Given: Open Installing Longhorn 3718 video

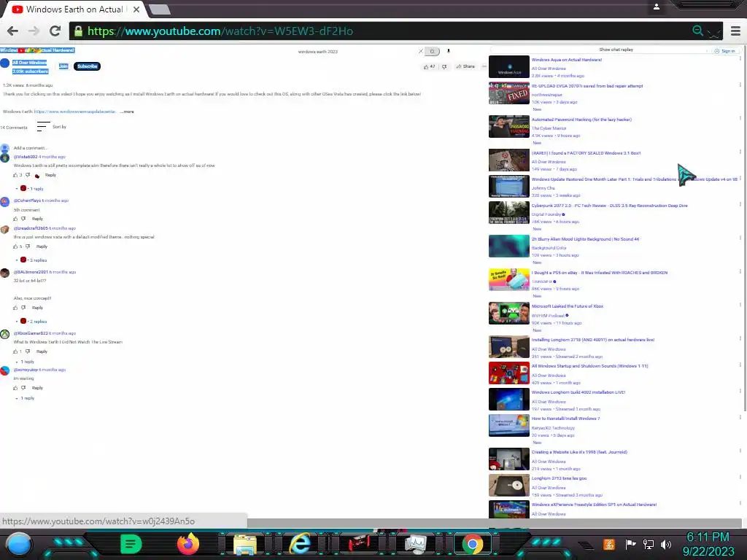Looking at the screenshot, I should pos(593,340).
